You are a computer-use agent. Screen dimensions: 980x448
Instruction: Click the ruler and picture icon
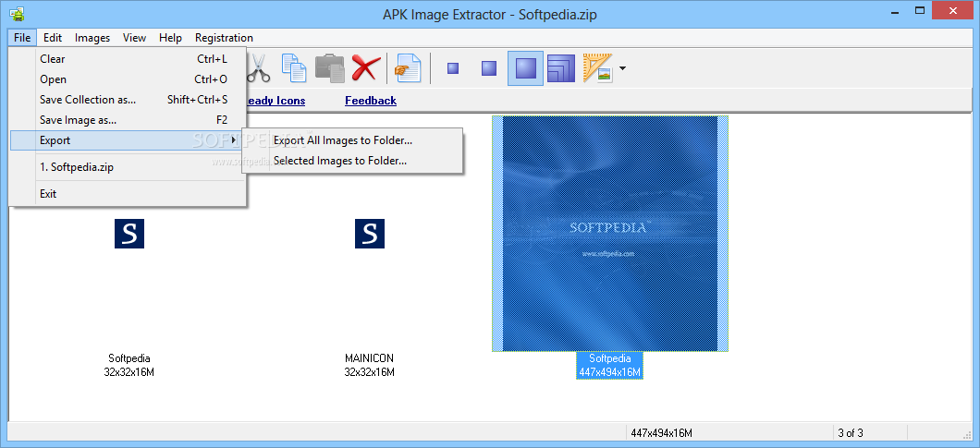[597, 68]
